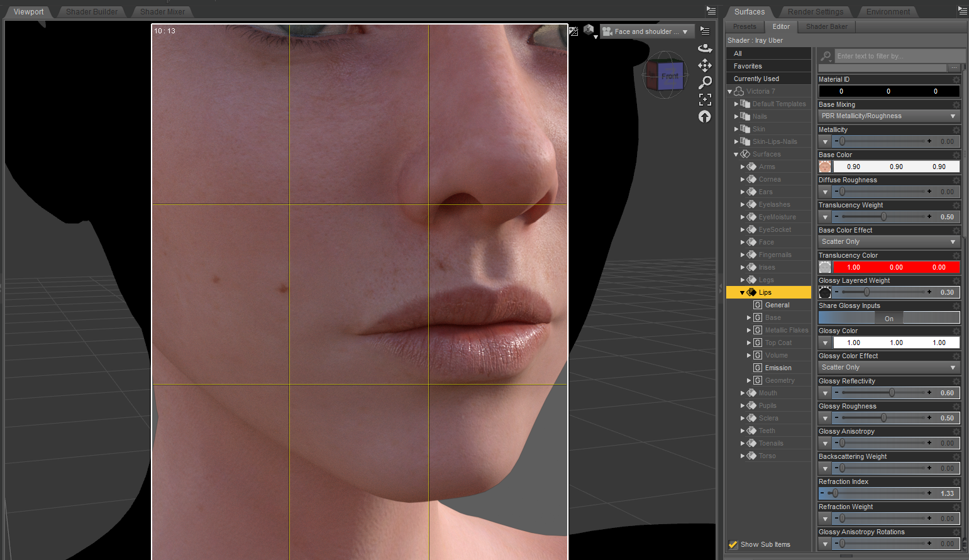
Task: Select the Face surface
Action: 766,242
